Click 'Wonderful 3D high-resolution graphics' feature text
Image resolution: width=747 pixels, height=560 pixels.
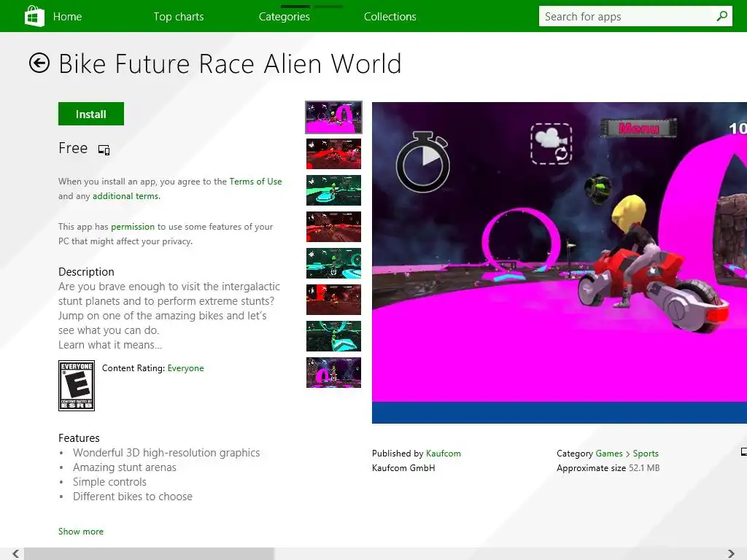[166, 453]
